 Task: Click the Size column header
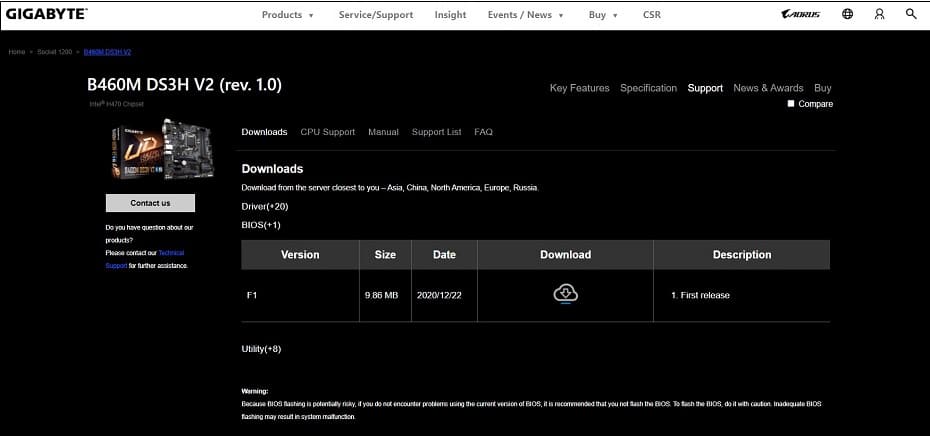click(x=385, y=254)
